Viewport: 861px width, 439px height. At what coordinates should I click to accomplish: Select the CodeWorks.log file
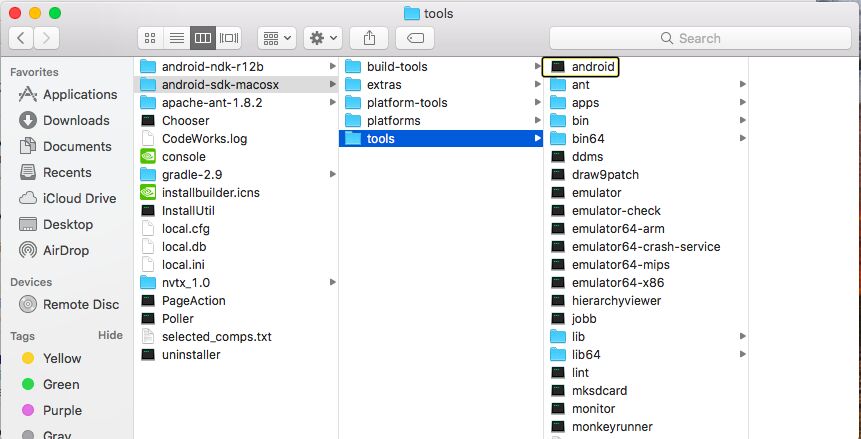click(193, 138)
